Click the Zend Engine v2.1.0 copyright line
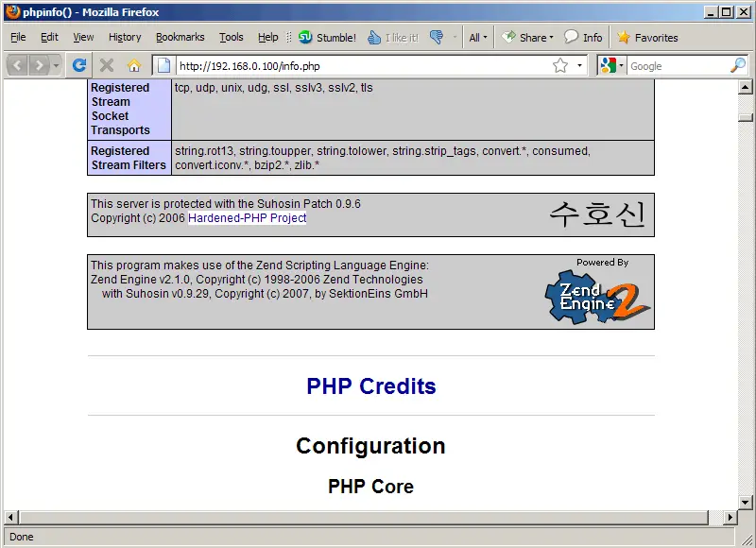This screenshot has height=548, width=756. (256, 280)
